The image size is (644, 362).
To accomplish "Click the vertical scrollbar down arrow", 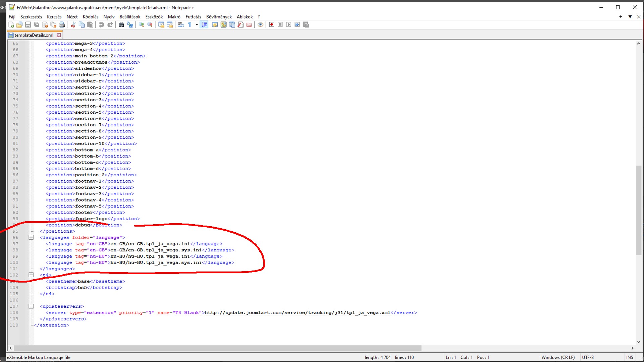I will 638,342.
